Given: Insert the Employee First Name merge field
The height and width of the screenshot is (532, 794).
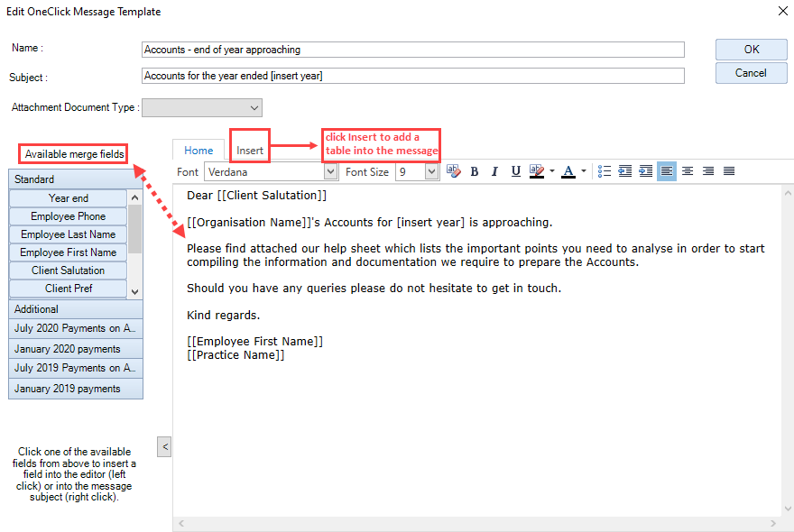Looking at the screenshot, I should [68, 252].
